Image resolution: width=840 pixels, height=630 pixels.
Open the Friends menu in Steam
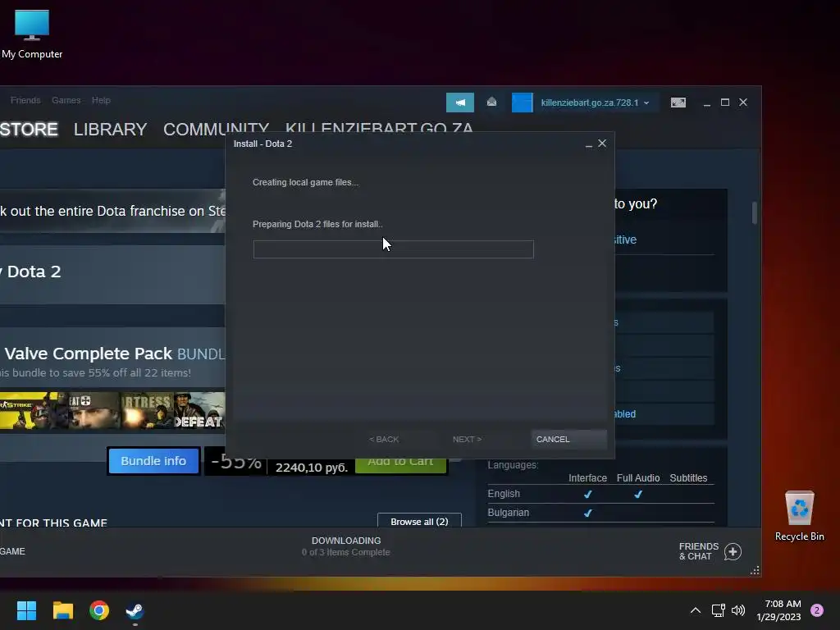(25, 100)
